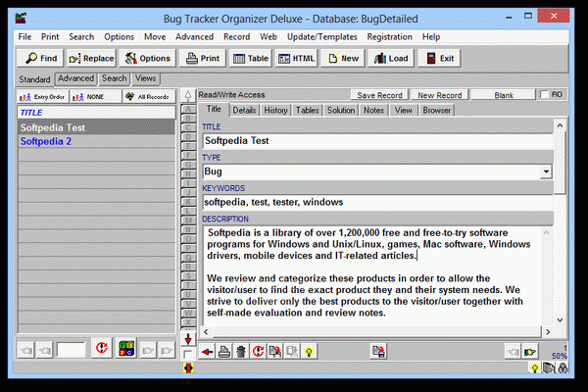The height and width of the screenshot is (392, 588).
Task: Select the Advanced tab below toolbar
Action: (75, 78)
